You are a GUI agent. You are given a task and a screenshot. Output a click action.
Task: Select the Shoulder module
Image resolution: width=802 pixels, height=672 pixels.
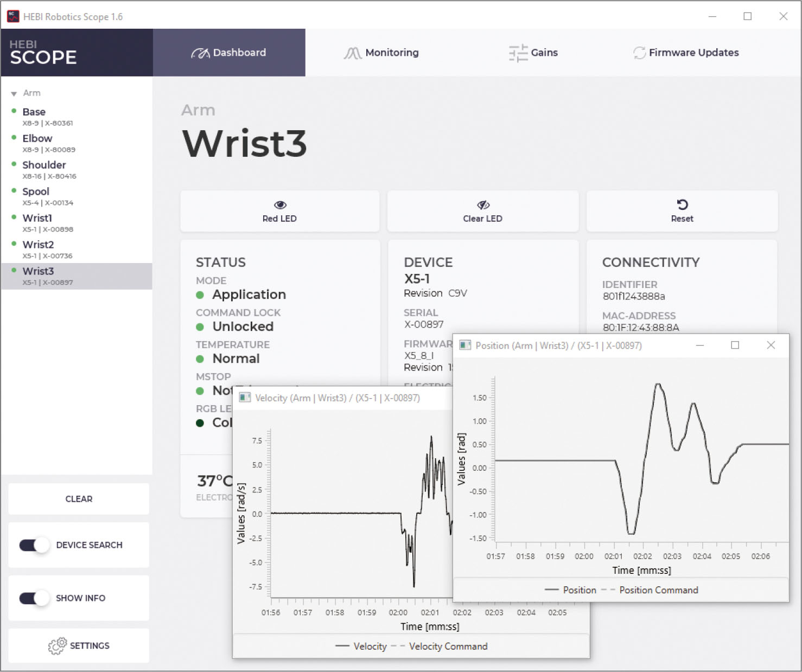coord(77,170)
